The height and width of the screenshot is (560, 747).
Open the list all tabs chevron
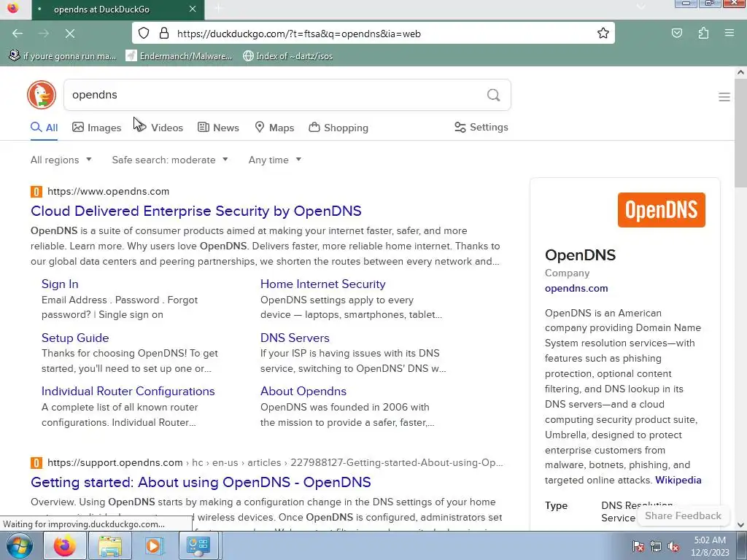coord(640,7)
